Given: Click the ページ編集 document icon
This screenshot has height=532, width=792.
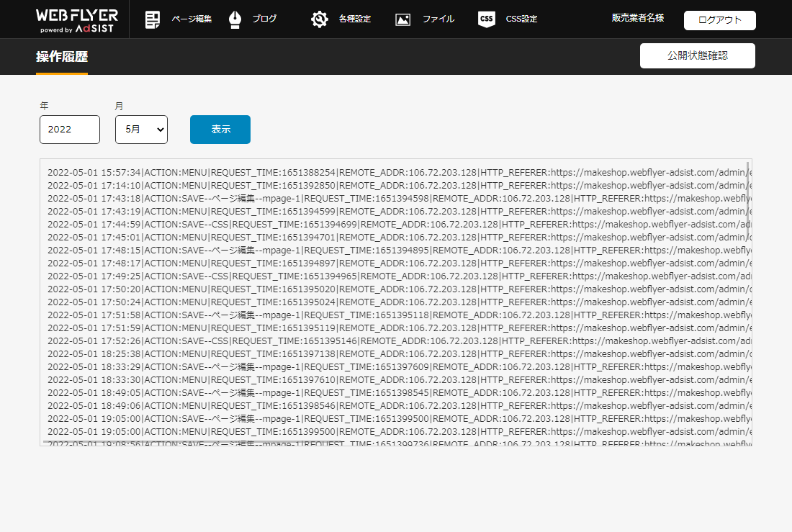Looking at the screenshot, I should tap(153, 19).
